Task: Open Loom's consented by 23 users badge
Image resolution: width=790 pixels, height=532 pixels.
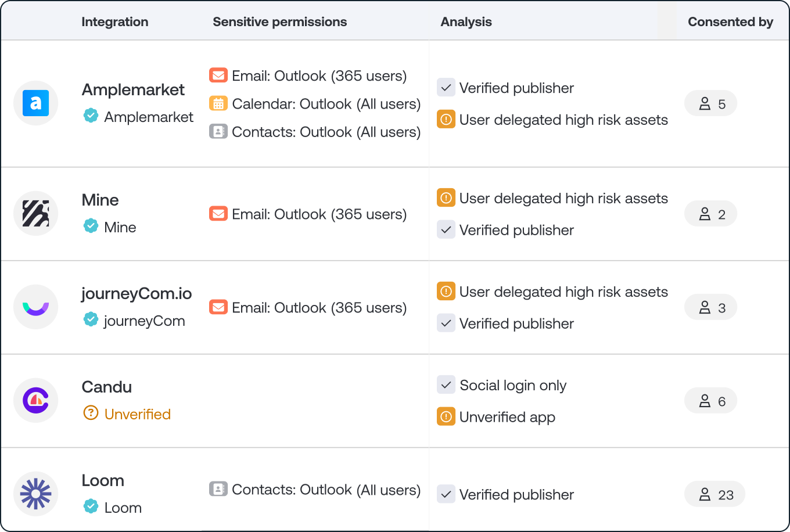Action: click(x=715, y=495)
